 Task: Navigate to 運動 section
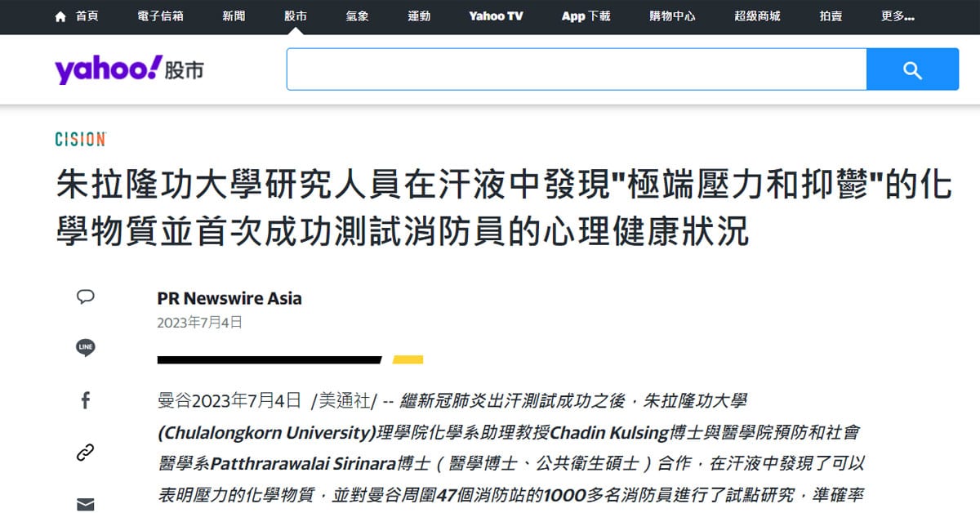click(x=419, y=16)
